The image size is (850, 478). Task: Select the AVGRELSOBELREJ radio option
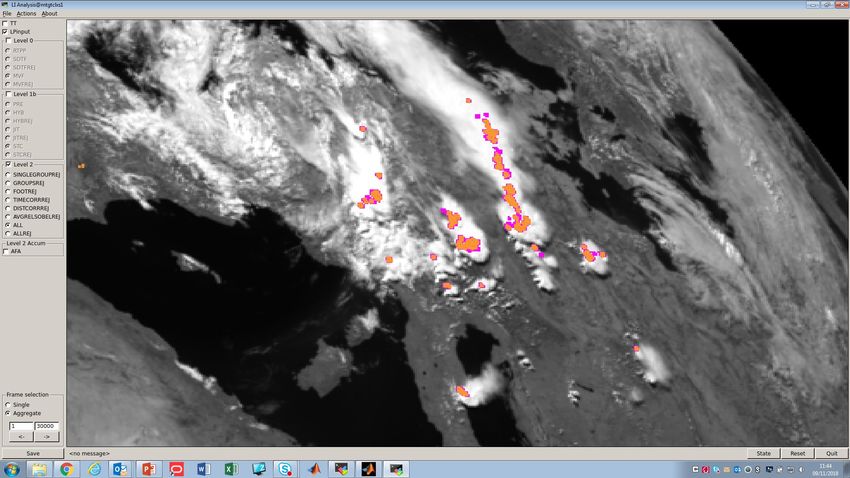coord(8,217)
